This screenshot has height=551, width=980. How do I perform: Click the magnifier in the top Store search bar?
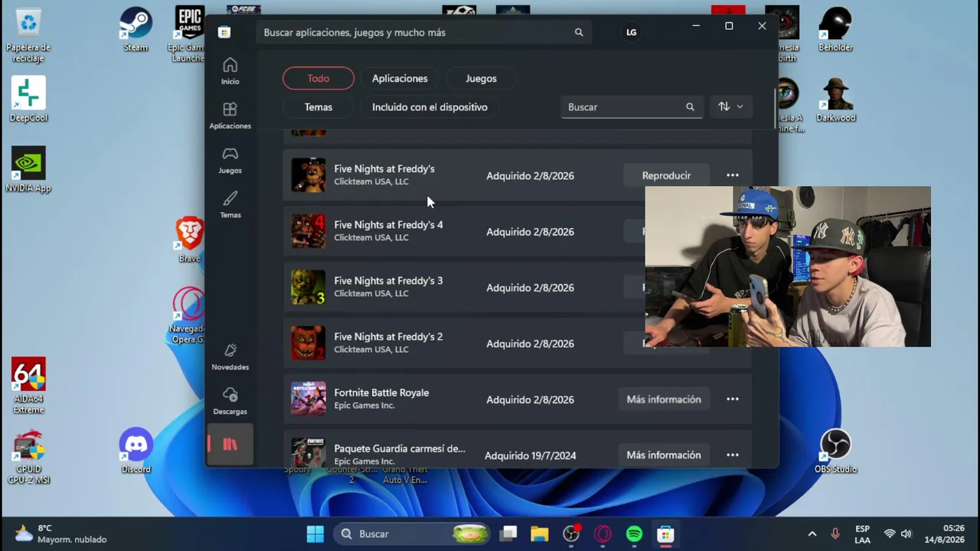tap(579, 32)
